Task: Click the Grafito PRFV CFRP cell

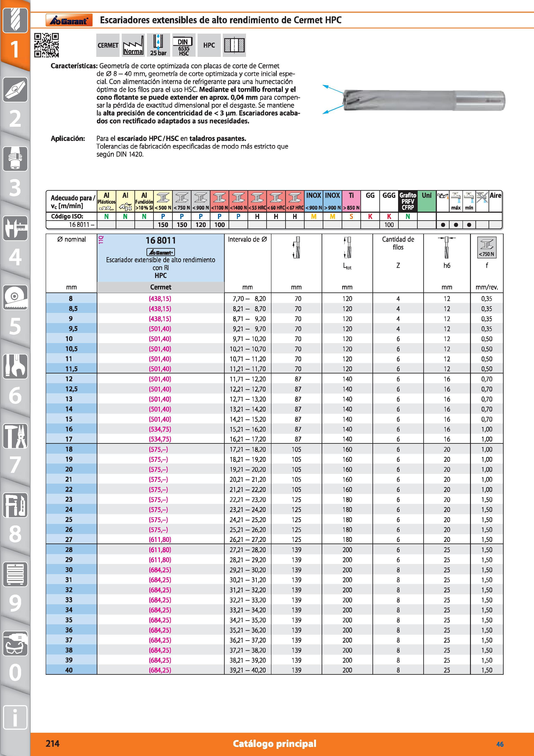Action: click(x=408, y=201)
